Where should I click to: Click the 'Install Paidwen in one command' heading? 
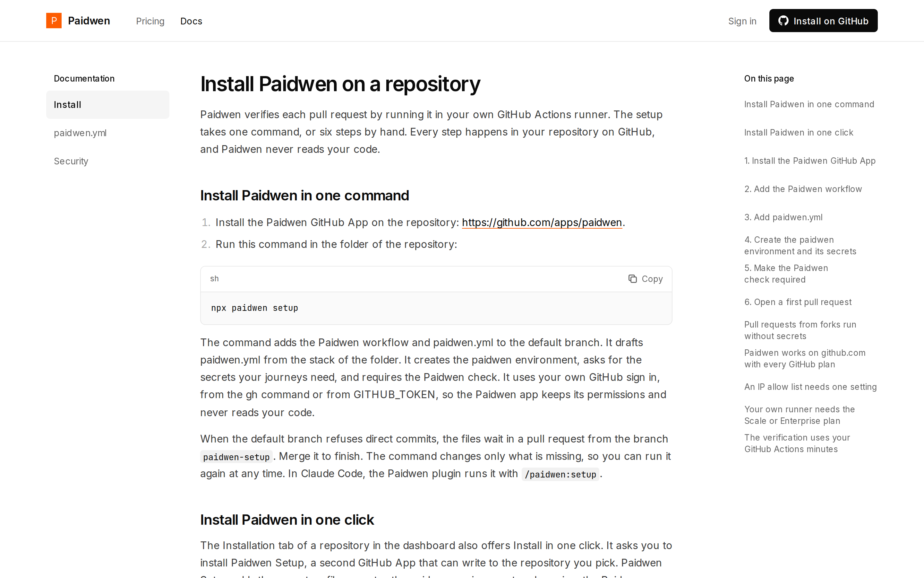(304, 196)
